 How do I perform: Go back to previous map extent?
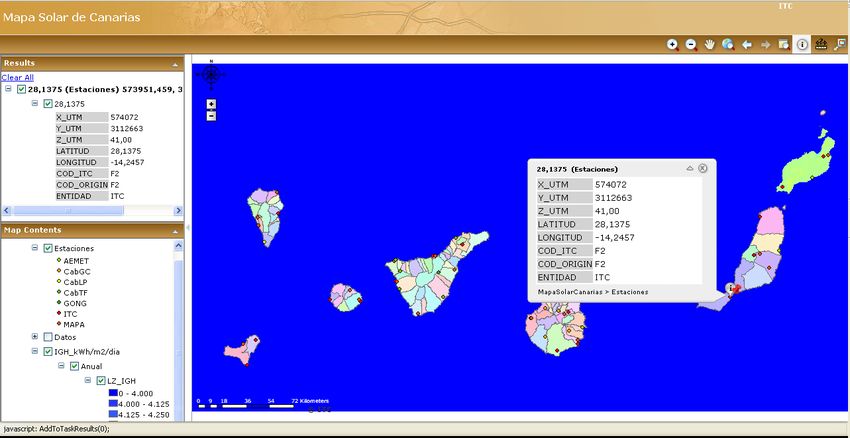coord(747,45)
